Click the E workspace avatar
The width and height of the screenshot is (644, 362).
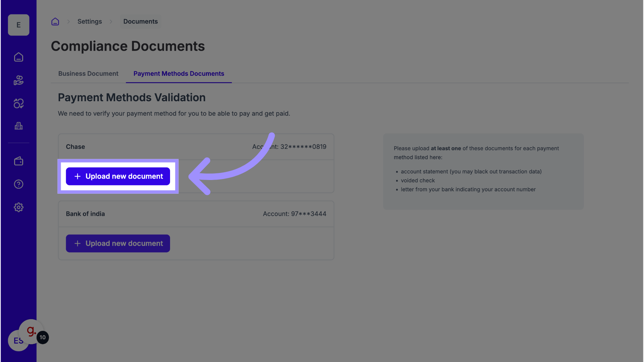18,25
